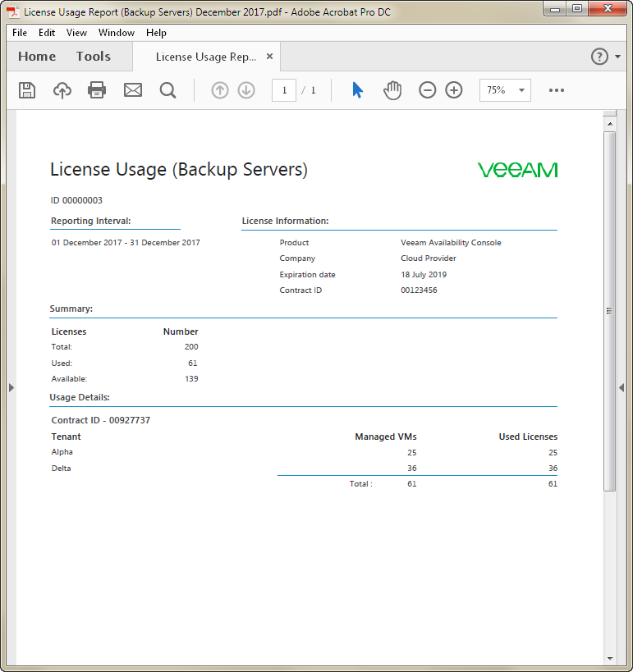The width and height of the screenshot is (633, 672).
Task: Expand the left navigation pane arrow
Action: 11,388
